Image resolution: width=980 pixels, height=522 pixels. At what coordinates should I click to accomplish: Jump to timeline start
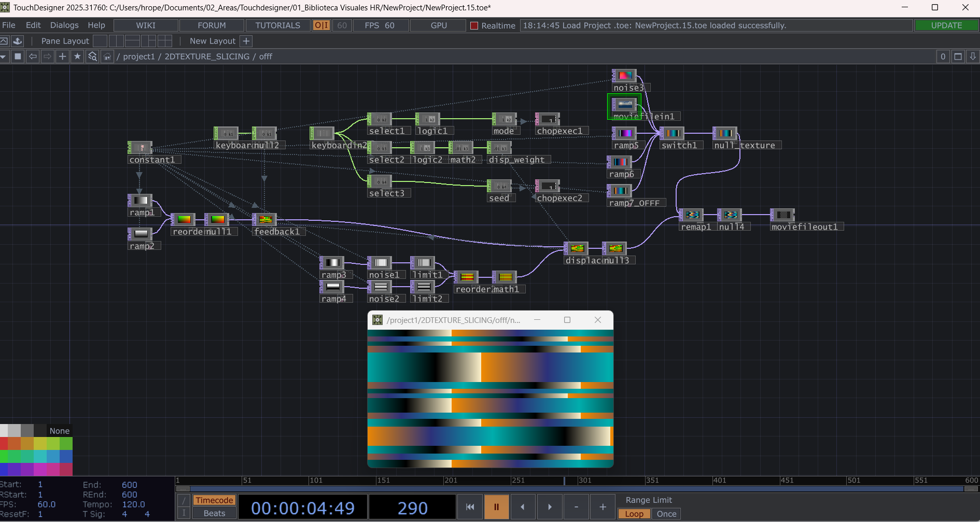(x=470, y=507)
